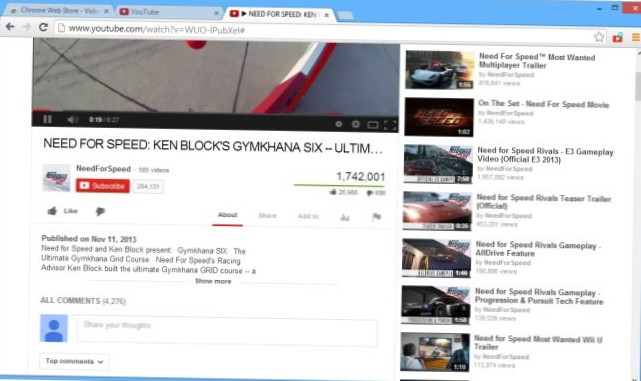Click Rivals Gameplay AllDrive Feature title
This screenshot has height=381, width=641.
[x=538, y=249]
